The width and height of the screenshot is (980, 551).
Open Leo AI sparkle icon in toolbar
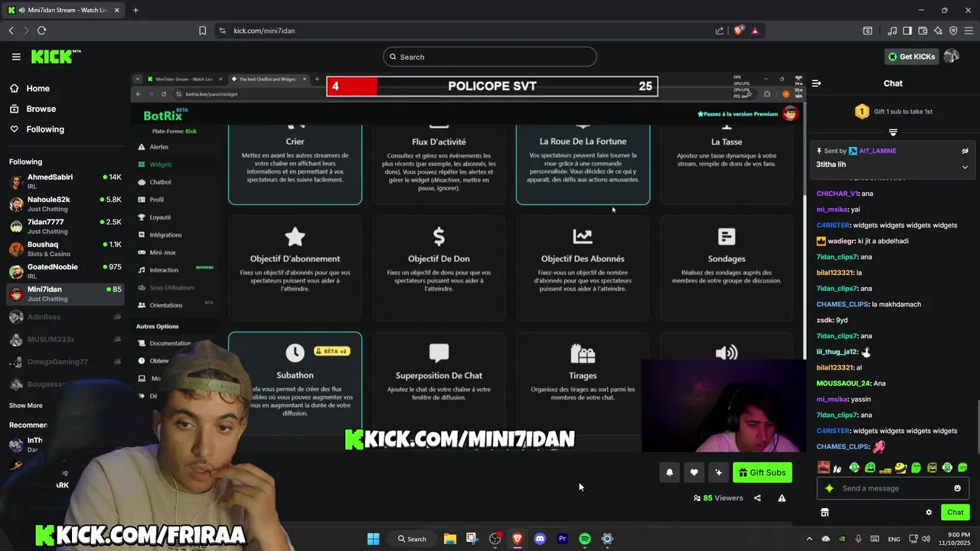coord(938,31)
